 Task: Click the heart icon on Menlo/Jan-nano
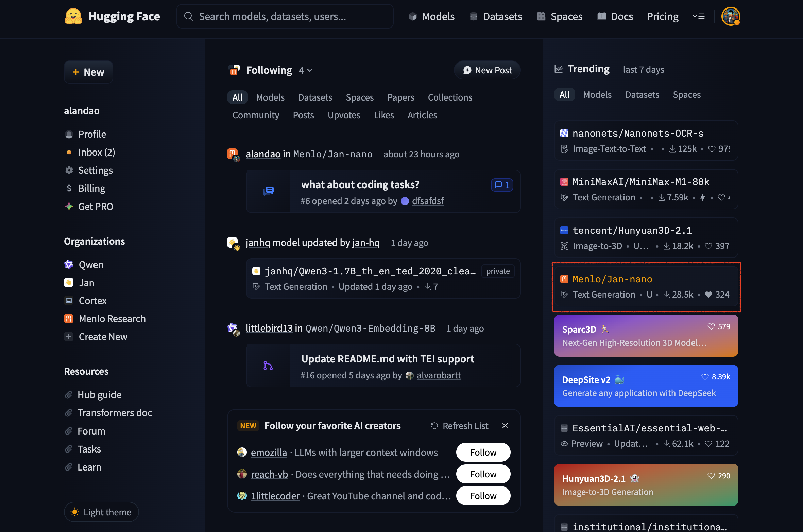[x=708, y=295]
